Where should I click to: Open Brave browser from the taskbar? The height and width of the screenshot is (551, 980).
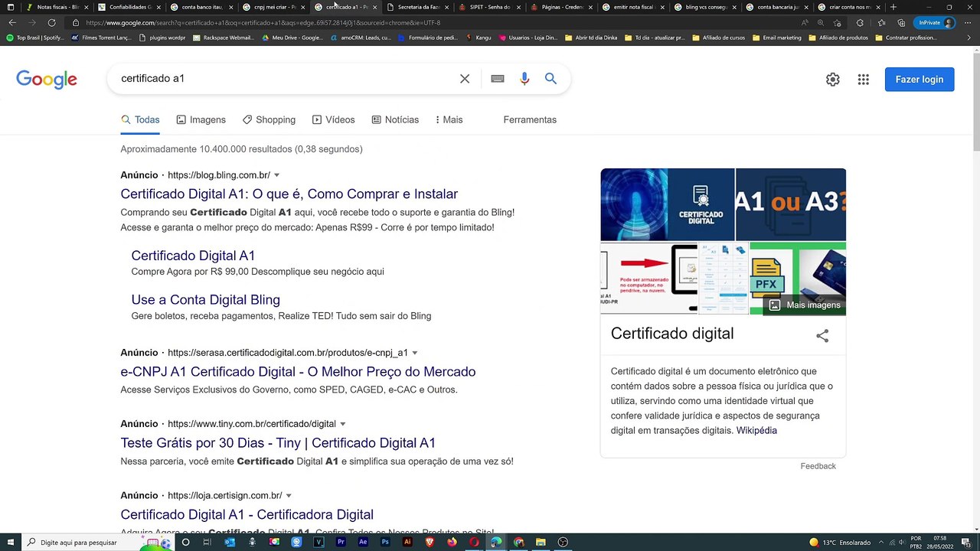pos(430,543)
